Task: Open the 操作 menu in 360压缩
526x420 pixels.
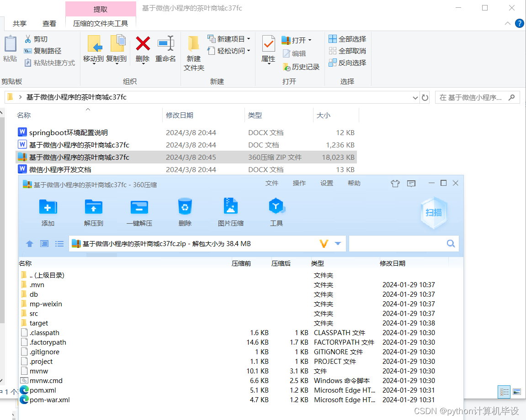Action: pos(299,183)
